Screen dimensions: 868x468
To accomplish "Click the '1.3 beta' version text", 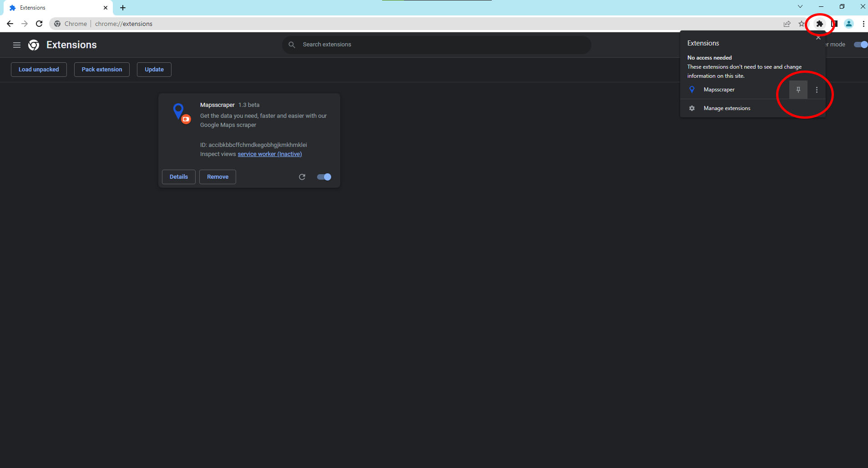I will pyautogui.click(x=249, y=105).
